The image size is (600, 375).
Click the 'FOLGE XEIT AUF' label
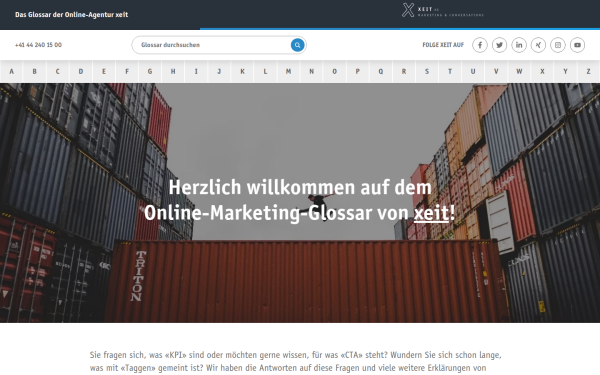tap(443, 45)
